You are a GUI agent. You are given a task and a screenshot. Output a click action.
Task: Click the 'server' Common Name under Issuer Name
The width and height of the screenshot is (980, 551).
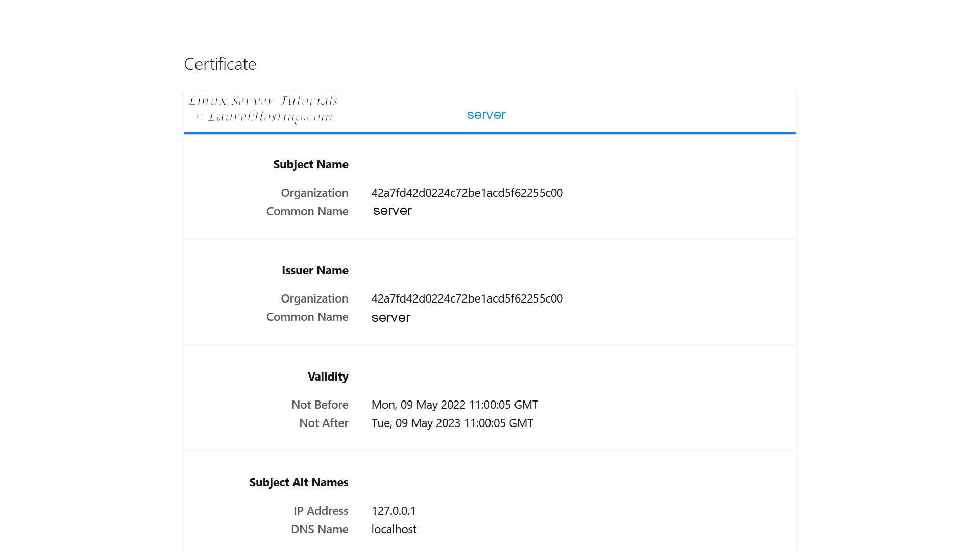click(x=390, y=318)
